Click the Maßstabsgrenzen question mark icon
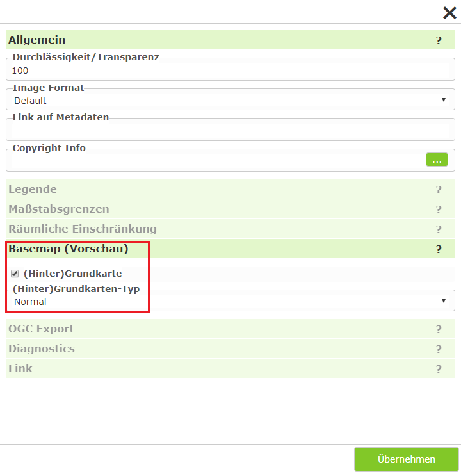 pos(439,209)
